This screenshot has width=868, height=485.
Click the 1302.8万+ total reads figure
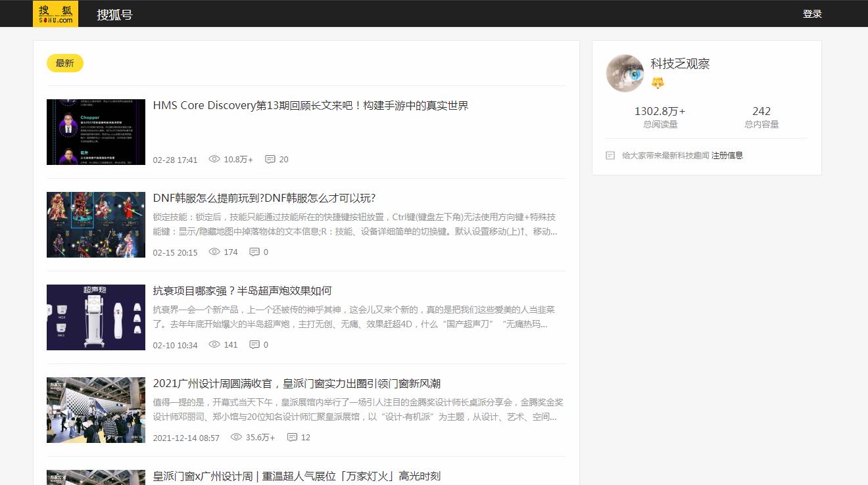click(x=660, y=112)
